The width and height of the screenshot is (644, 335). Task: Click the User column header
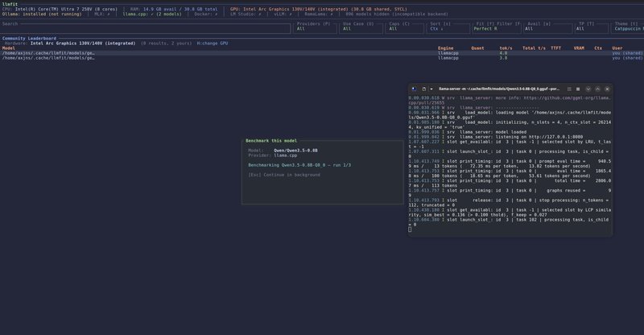pyautogui.click(x=617, y=48)
